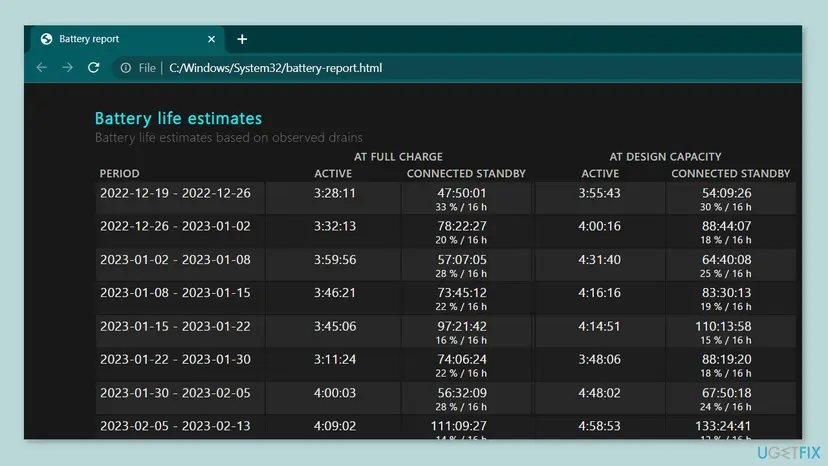The width and height of the screenshot is (828, 466).
Task: Click period 2023-01-02 - 2023-01-08
Action: pyautogui.click(x=175, y=259)
